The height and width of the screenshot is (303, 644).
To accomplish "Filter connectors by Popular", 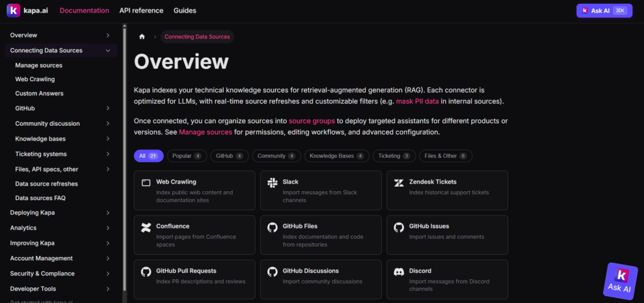I will click(186, 156).
